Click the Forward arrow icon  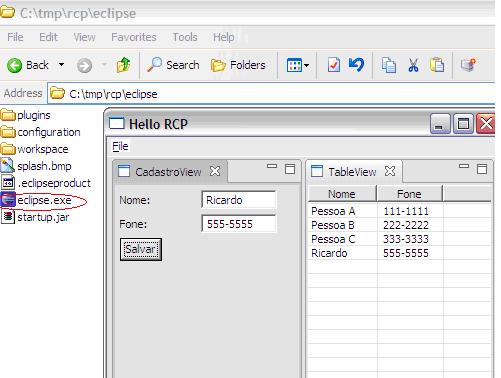pyautogui.click(x=85, y=65)
